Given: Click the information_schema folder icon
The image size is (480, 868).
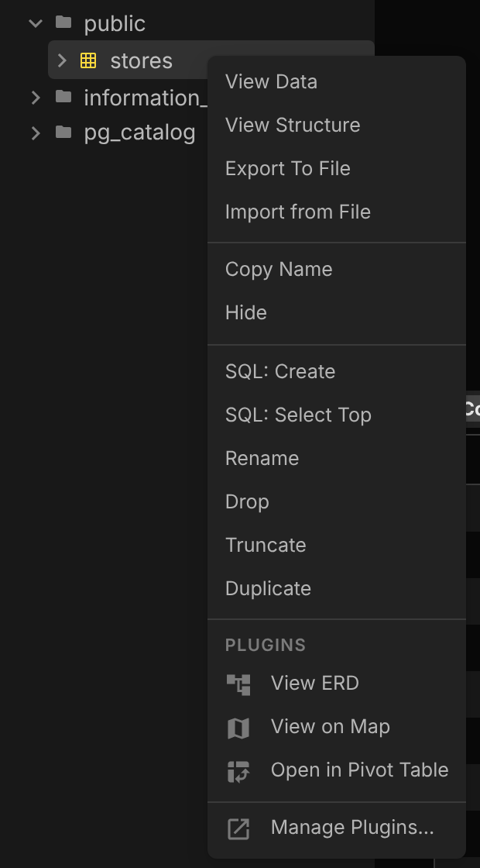Looking at the screenshot, I should [63, 98].
